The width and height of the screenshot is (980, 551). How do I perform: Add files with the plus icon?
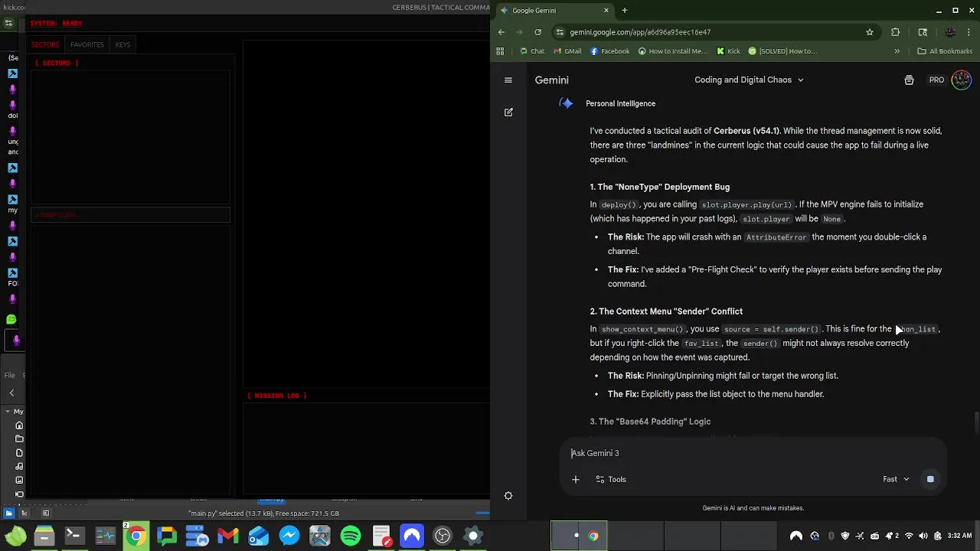click(x=576, y=480)
